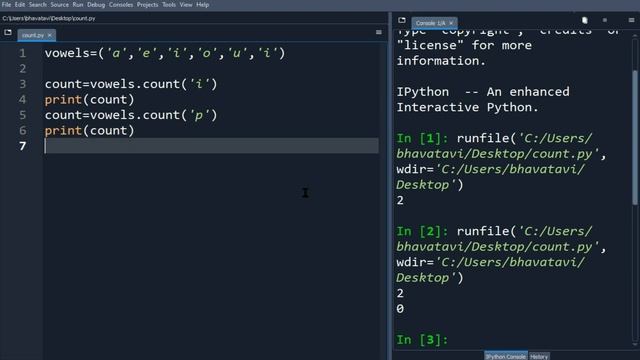Click the editor browse tabs icon
640x360 pixels.
8,32
